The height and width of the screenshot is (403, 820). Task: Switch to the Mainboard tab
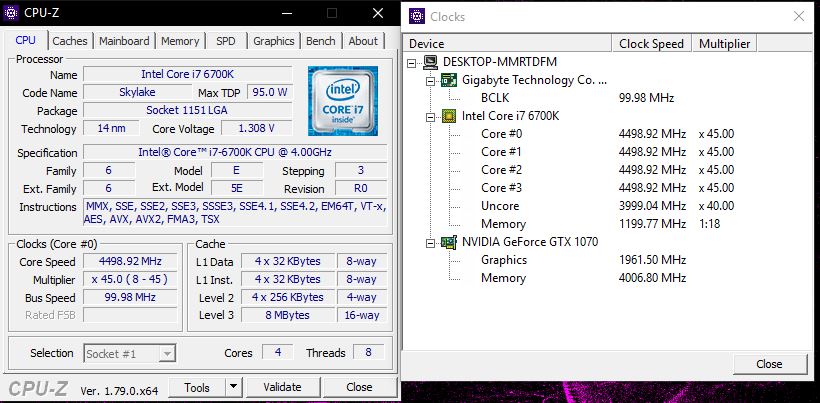(124, 41)
